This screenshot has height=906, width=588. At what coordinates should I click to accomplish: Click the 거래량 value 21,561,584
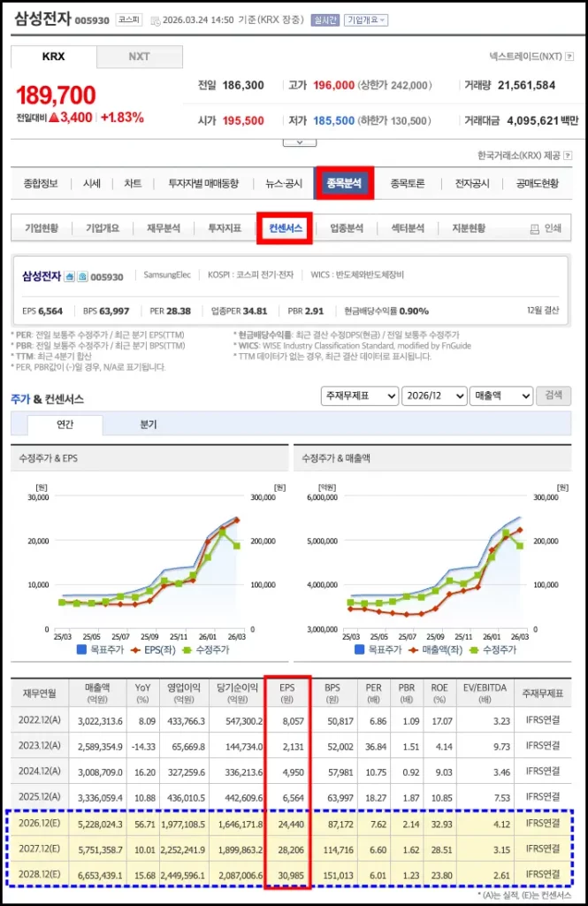click(526, 86)
